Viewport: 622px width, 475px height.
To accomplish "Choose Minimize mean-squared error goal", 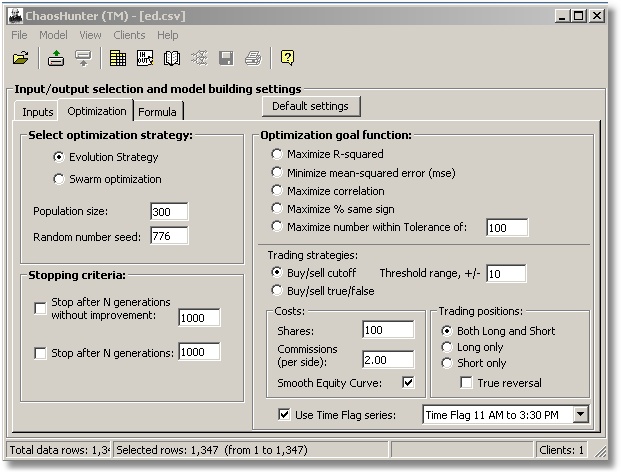I will (277, 173).
